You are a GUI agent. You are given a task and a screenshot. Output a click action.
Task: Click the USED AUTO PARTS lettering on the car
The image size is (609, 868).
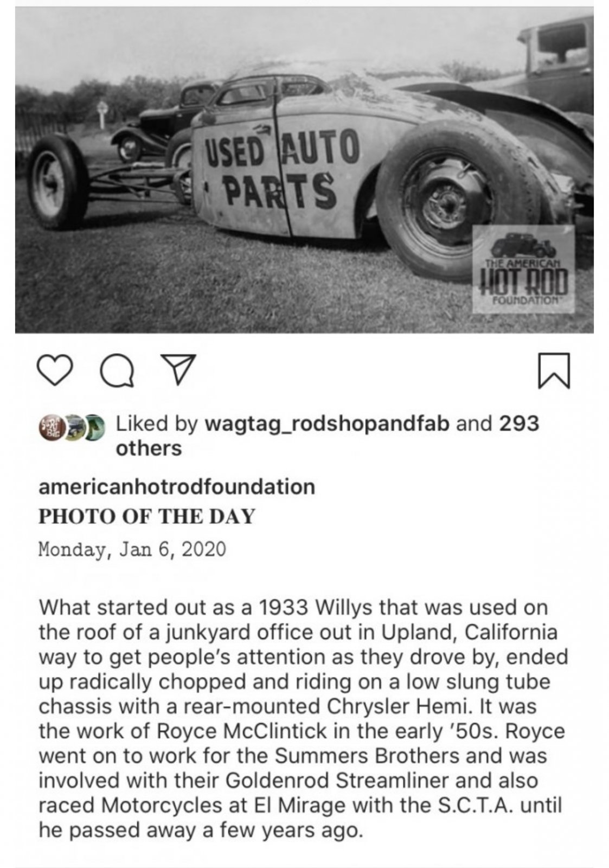(x=282, y=168)
